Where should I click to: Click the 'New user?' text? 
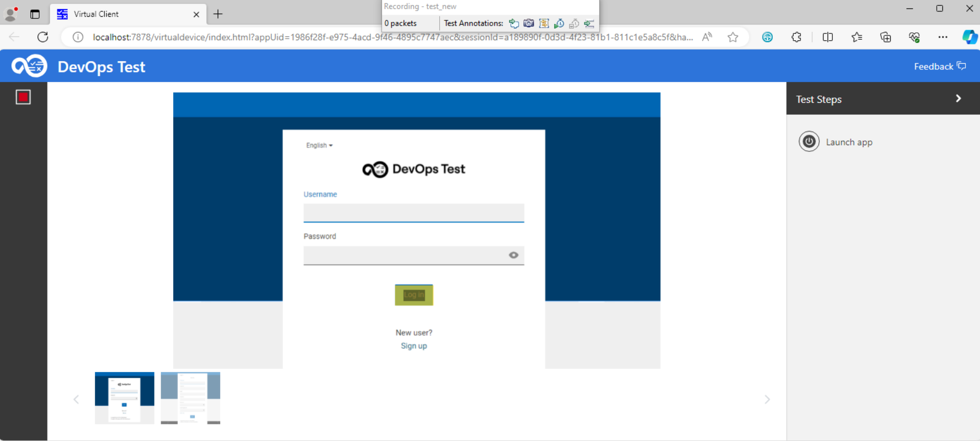414,332
